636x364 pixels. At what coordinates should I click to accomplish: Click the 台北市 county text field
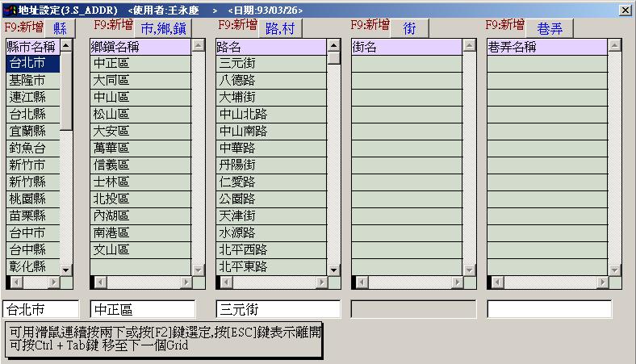(41, 309)
